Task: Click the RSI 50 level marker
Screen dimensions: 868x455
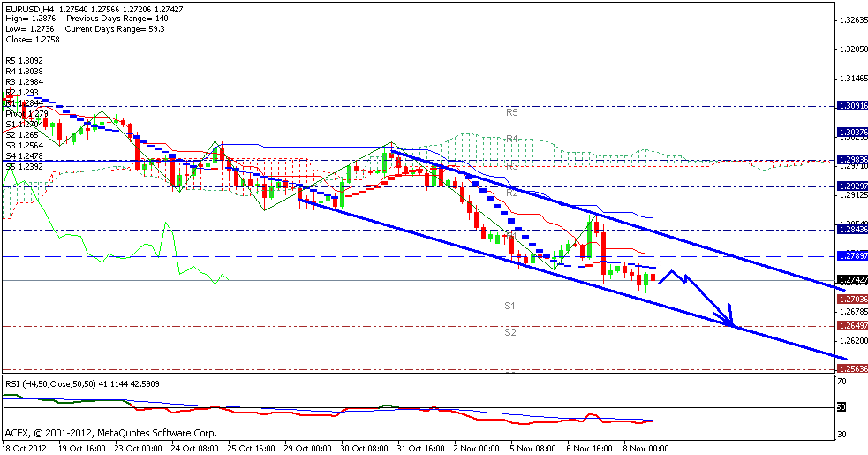Action: point(842,407)
